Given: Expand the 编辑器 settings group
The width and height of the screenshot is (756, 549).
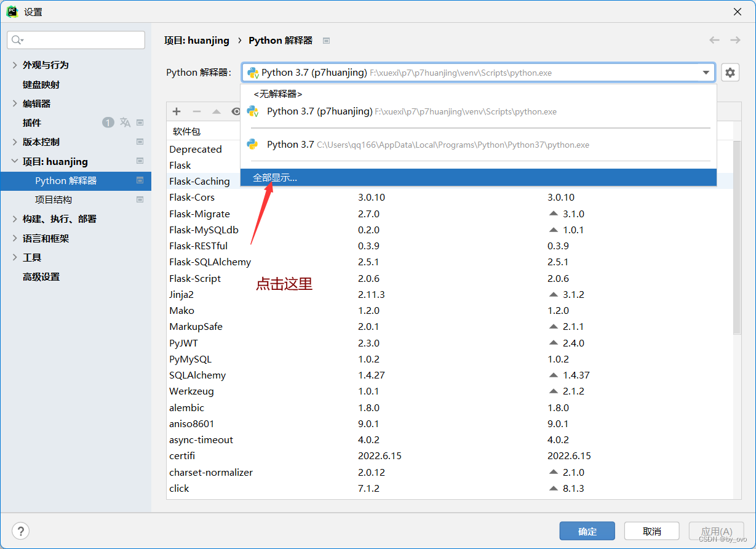Looking at the screenshot, I should coord(15,104).
